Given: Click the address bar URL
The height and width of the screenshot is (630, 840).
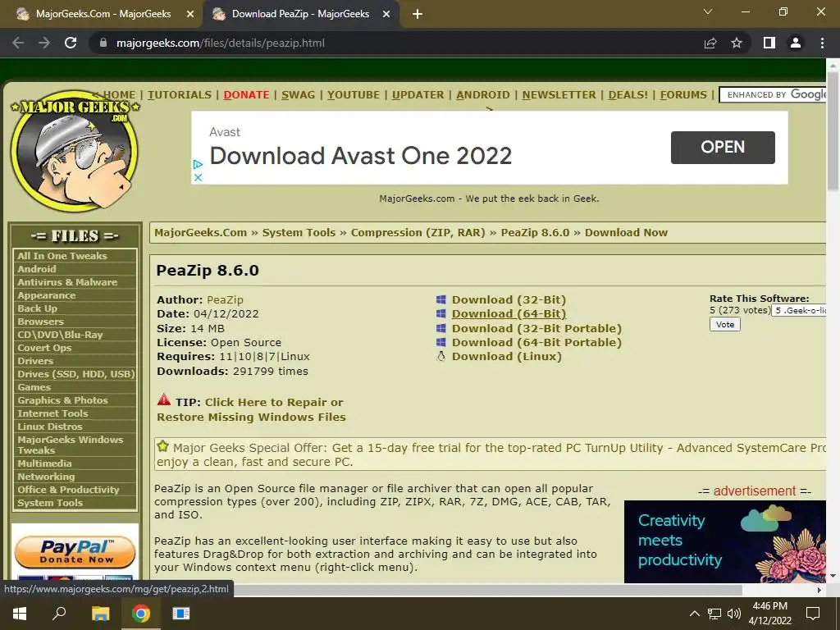Looking at the screenshot, I should tap(220, 43).
